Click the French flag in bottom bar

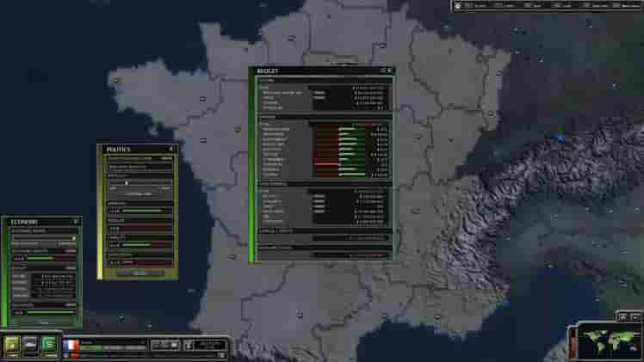pyautogui.click(x=71, y=345)
